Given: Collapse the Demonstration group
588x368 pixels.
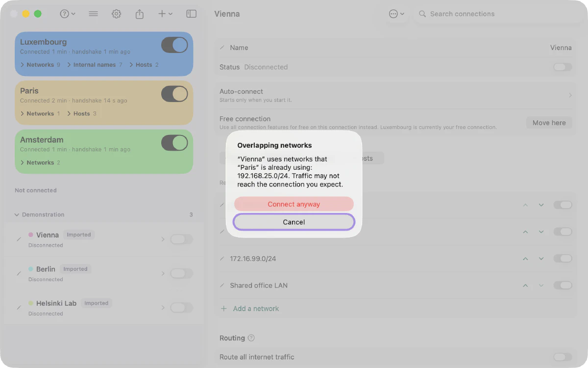Looking at the screenshot, I should coord(17,214).
